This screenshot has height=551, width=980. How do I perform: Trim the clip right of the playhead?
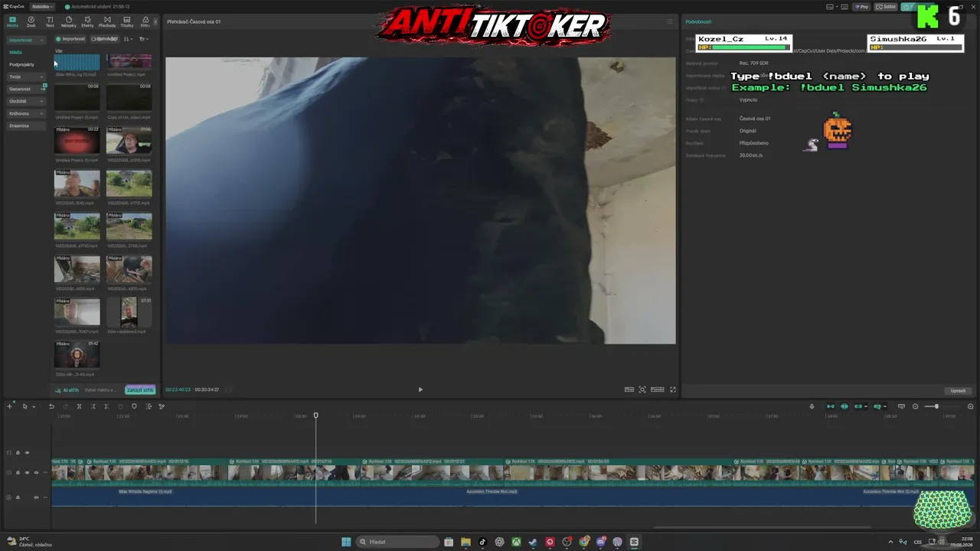point(106,406)
